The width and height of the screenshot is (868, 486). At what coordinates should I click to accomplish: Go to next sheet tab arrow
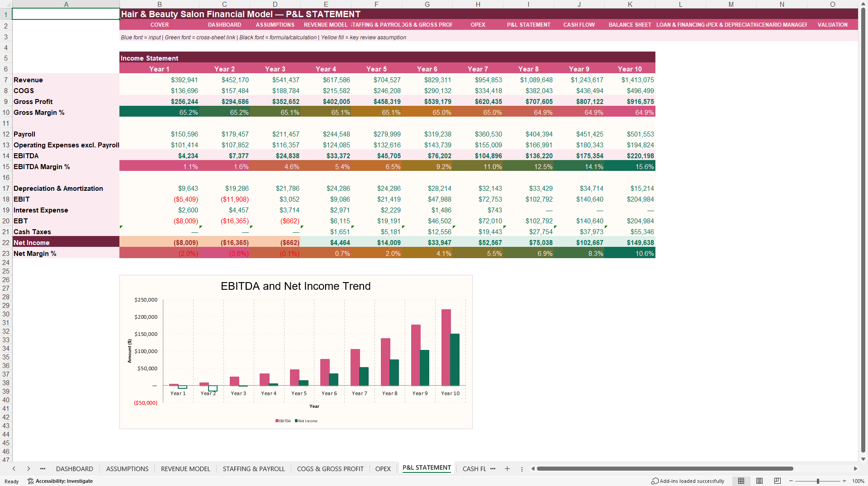(x=28, y=469)
